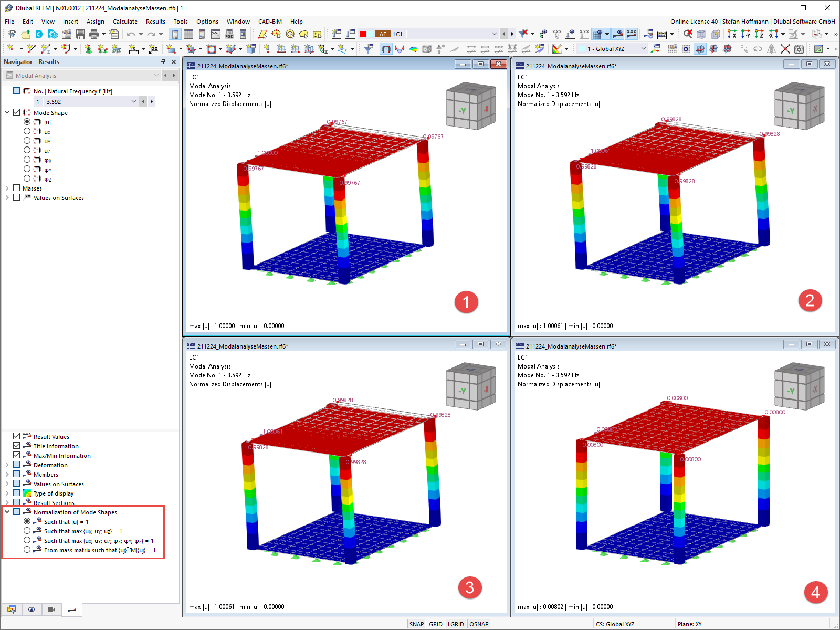Redo the last undone action
The width and height of the screenshot is (840, 630).
(x=151, y=34)
